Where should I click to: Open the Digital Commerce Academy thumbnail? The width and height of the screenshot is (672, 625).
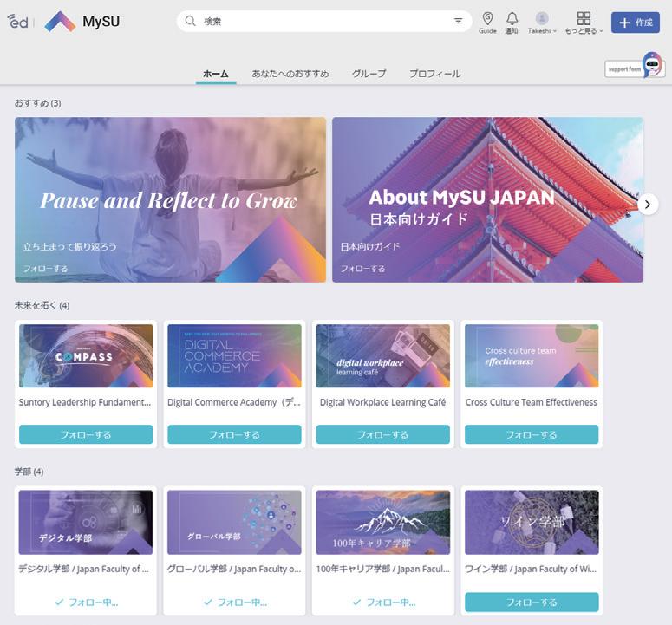tap(234, 355)
